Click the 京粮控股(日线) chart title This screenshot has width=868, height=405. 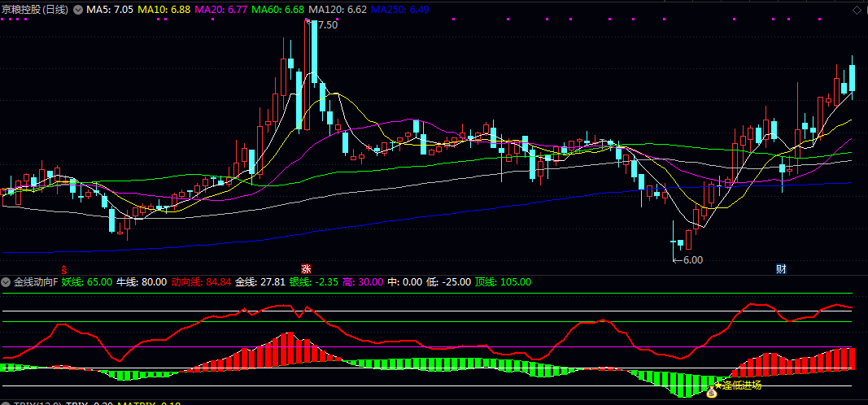tap(36, 10)
